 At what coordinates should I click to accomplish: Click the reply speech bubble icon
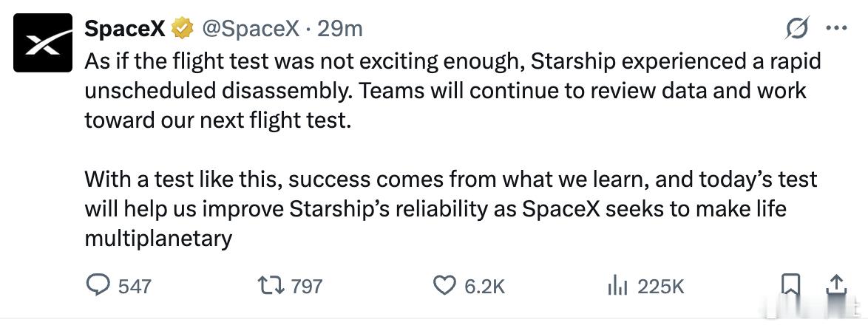pos(98,285)
